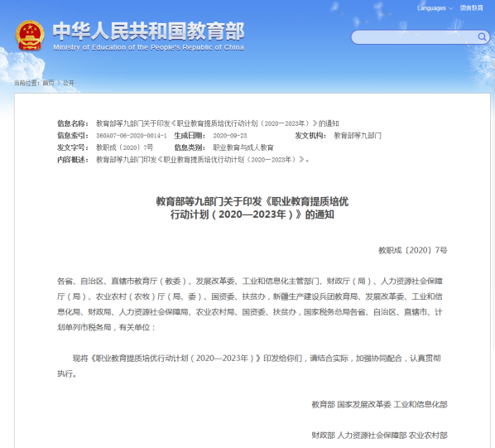Viewport: 495px width, 448px height.
Task: Click 信息类别 value 职业教育与成人教育
Action: pyautogui.click(x=243, y=147)
